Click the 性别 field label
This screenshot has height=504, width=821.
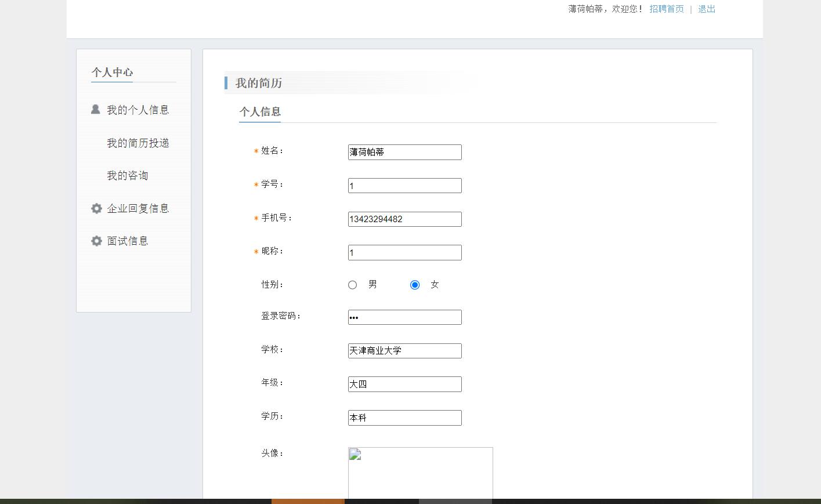(x=272, y=285)
